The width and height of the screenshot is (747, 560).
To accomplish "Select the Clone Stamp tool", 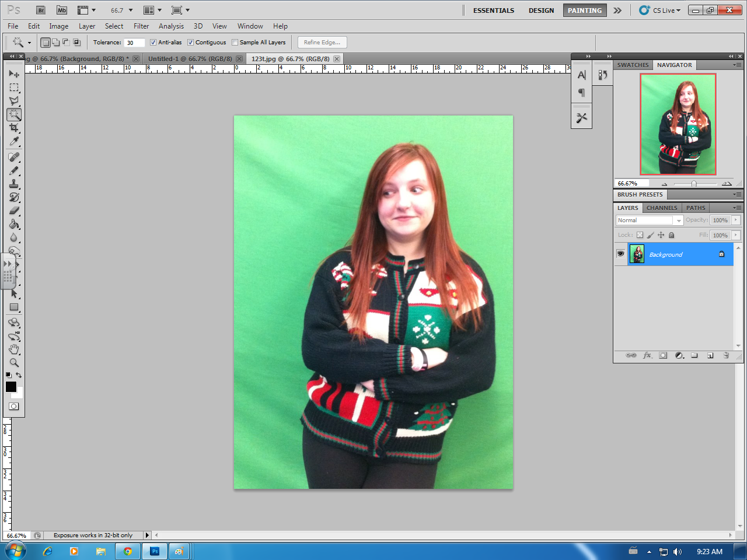I will 14,184.
